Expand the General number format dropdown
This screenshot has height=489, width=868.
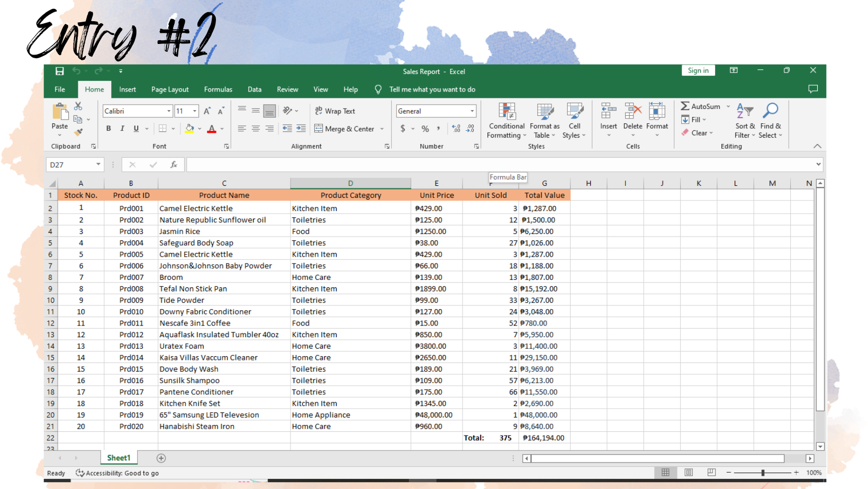coord(472,111)
